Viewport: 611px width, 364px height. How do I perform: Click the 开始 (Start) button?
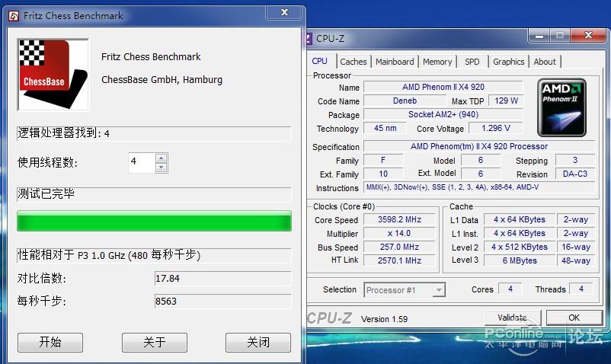tap(50, 342)
